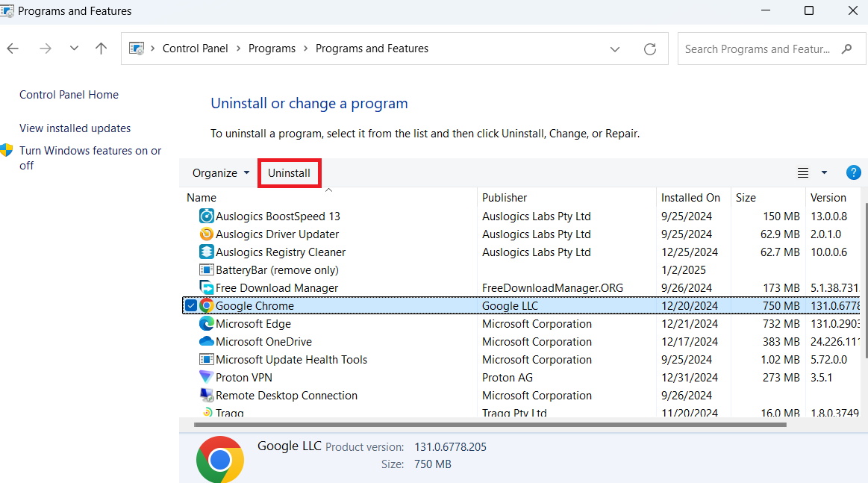The width and height of the screenshot is (868, 483).
Task: Click the large Chrome logo in details pane
Action: click(219, 460)
